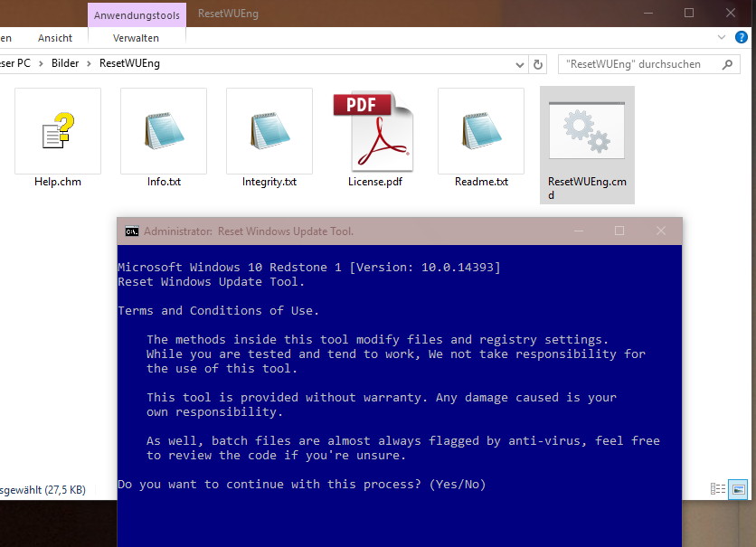This screenshot has height=547, width=756.
Task: Click the search magnifier icon
Action: click(x=727, y=64)
